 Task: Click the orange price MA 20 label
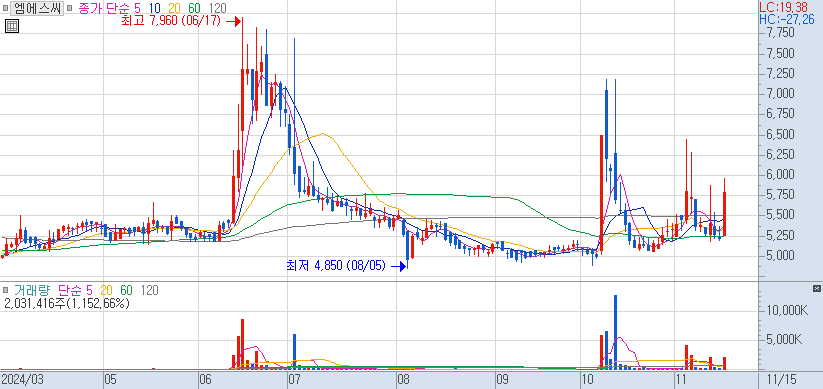pos(175,8)
